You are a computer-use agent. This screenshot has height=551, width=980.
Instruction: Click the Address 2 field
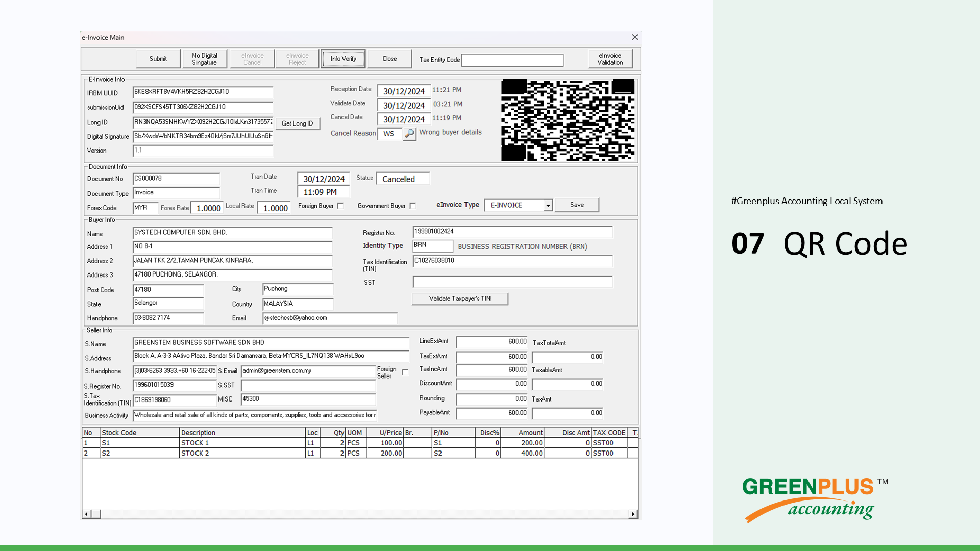point(232,261)
